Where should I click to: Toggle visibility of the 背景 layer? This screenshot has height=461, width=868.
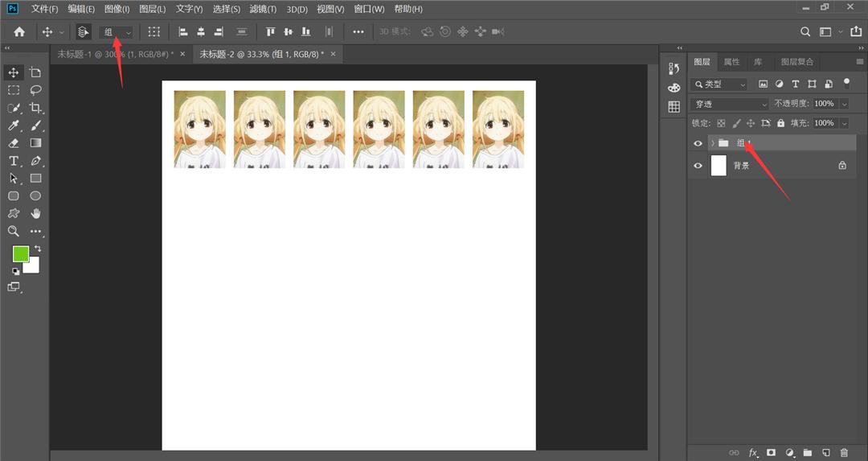[698, 166]
